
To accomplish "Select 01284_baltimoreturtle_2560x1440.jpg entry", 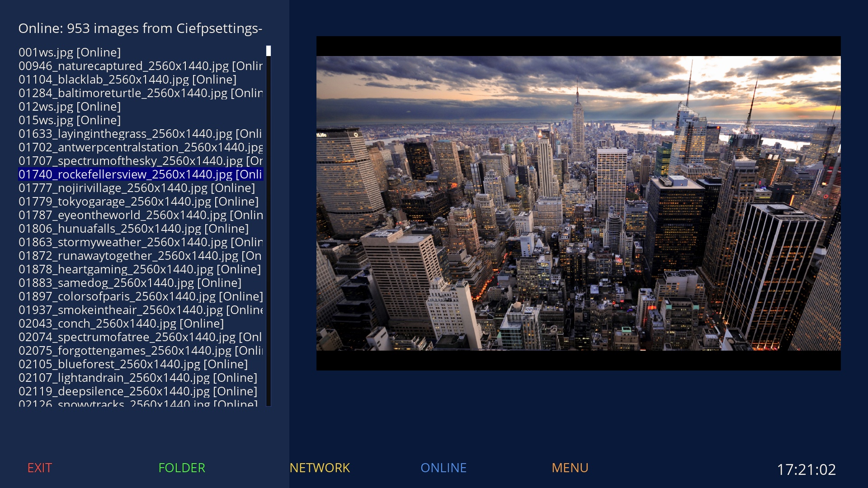I will 141,93.
